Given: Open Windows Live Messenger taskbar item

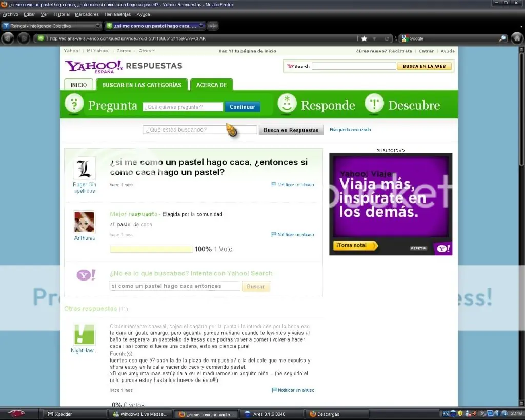Looking at the screenshot, I should point(142,414).
